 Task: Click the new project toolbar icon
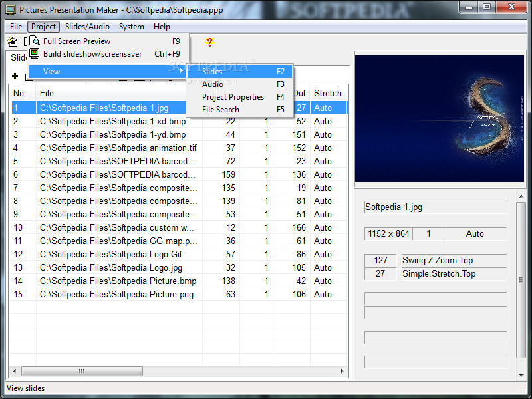13,41
